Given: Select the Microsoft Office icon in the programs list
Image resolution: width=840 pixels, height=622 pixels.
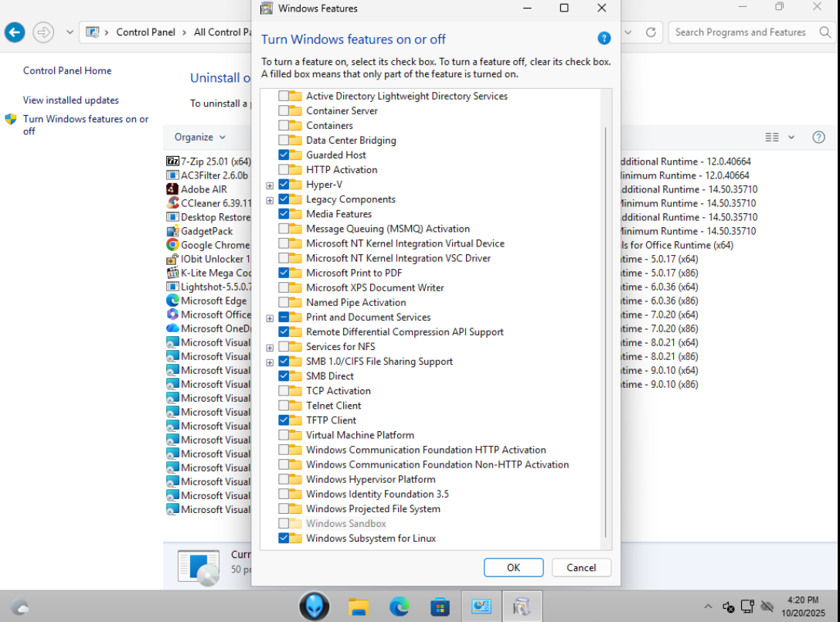Looking at the screenshot, I should click(x=172, y=314).
